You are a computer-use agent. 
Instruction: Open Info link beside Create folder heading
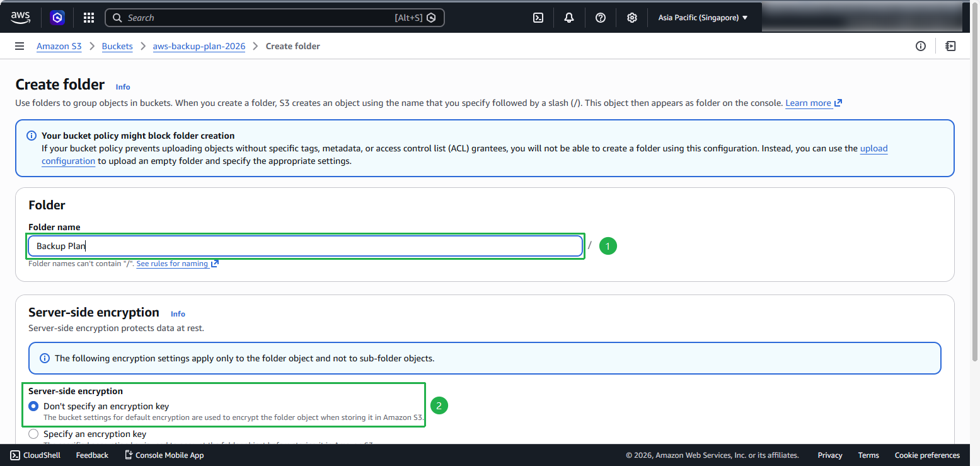pos(123,87)
